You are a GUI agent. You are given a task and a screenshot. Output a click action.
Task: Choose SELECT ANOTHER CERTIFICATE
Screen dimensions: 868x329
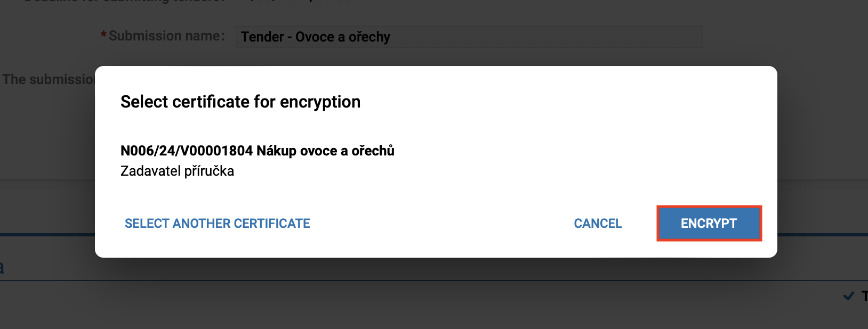pyautogui.click(x=217, y=224)
